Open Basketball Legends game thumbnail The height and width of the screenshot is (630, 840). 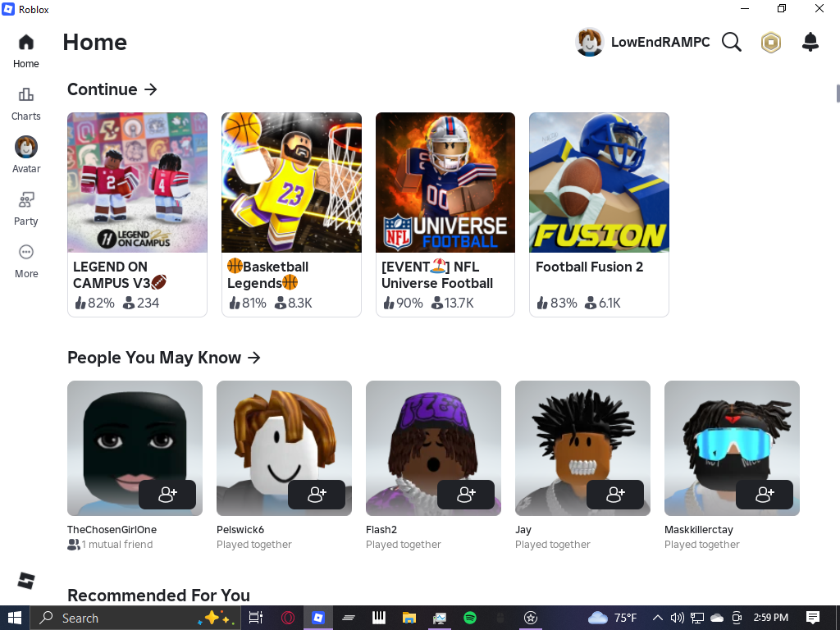pyautogui.click(x=291, y=182)
